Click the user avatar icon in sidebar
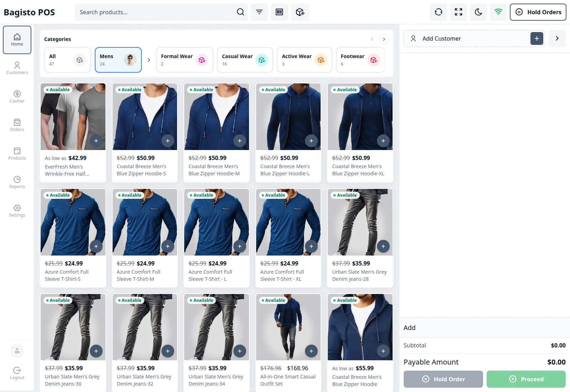 pyautogui.click(x=17, y=351)
